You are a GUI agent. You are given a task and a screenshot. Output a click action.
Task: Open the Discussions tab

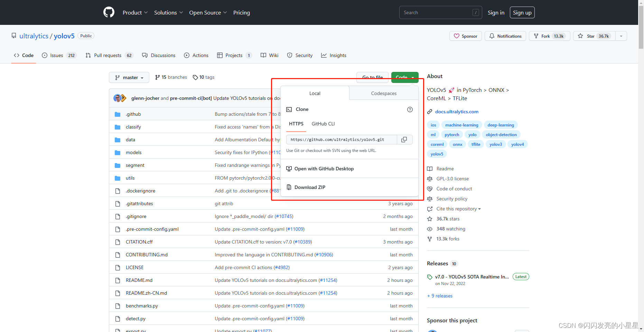click(159, 55)
